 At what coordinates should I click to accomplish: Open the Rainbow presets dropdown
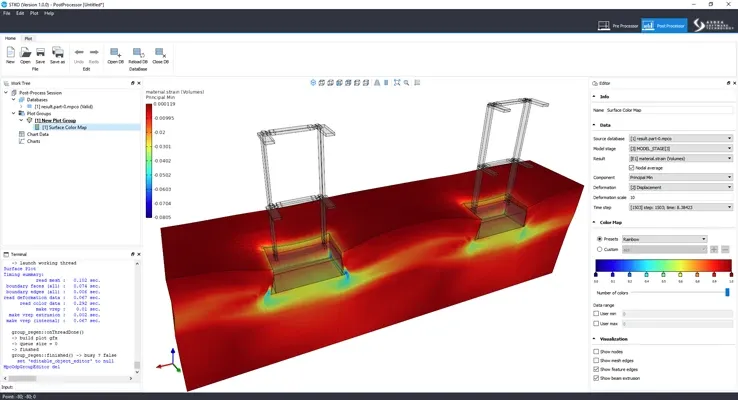[x=664, y=239]
